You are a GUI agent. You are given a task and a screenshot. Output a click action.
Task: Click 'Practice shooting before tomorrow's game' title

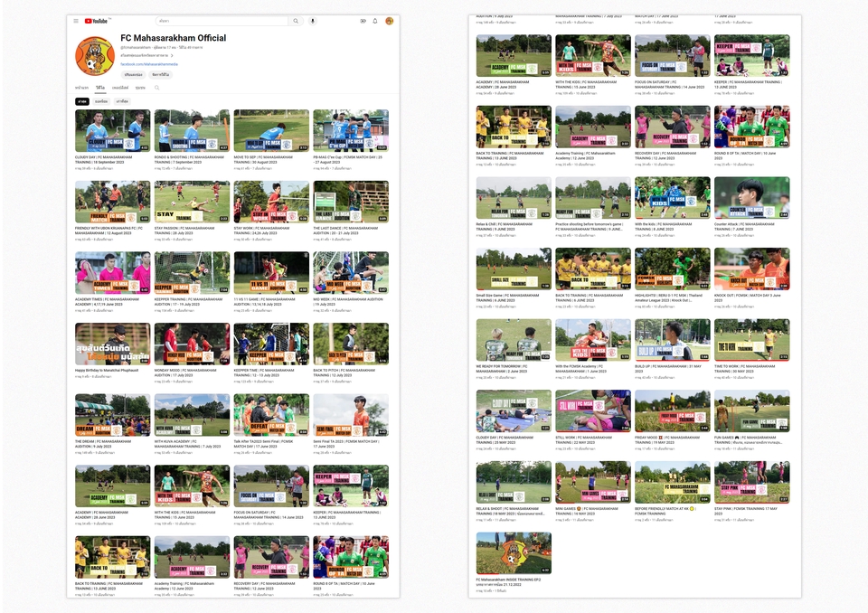[590, 226]
